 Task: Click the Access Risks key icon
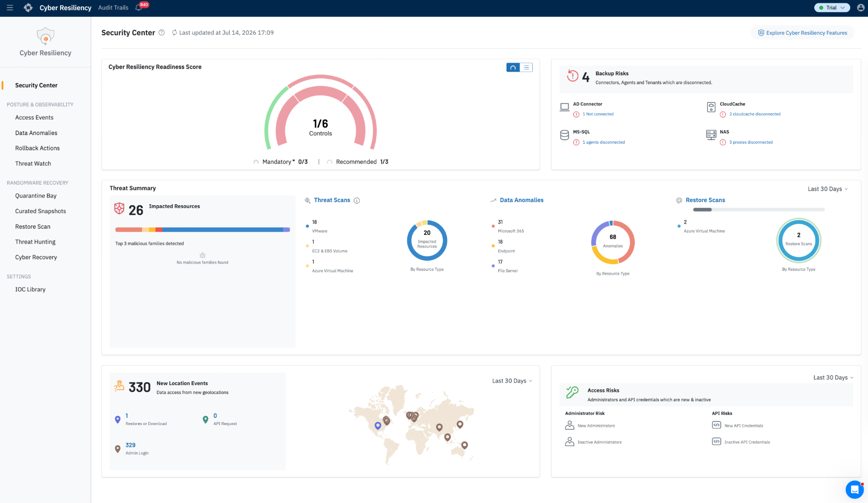pos(572,392)
